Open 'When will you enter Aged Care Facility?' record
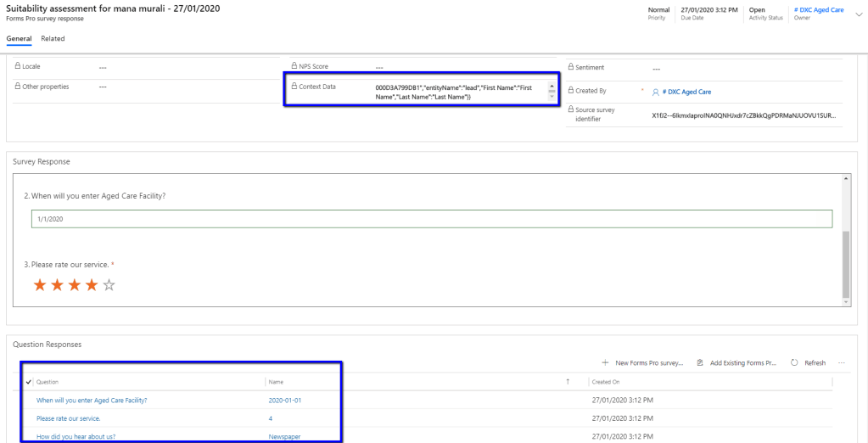The height and width of the screenshot is (443, 868). (x=92, y=400)
